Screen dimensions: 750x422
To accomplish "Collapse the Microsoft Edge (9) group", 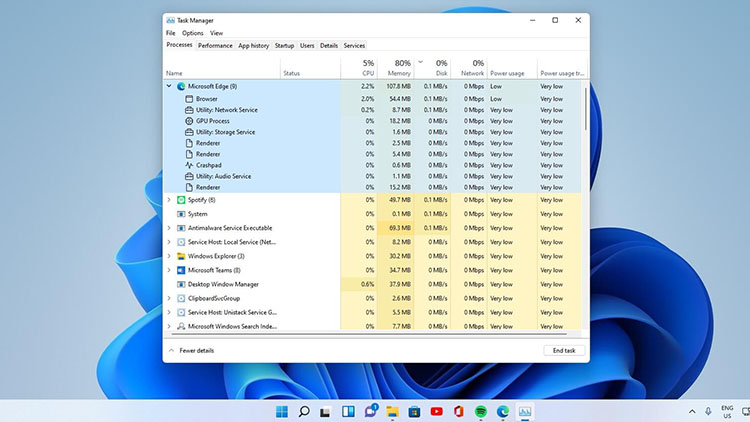I will (169, 86).
